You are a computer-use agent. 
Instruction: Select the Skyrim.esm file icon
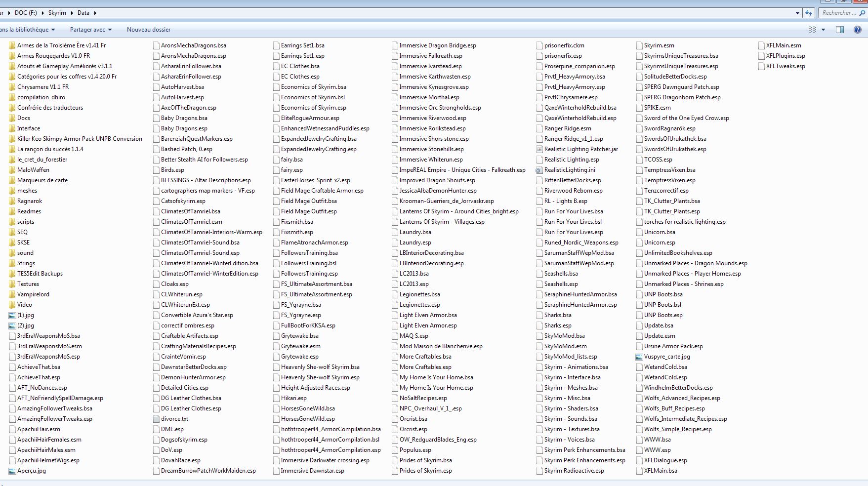pos(639,45)
